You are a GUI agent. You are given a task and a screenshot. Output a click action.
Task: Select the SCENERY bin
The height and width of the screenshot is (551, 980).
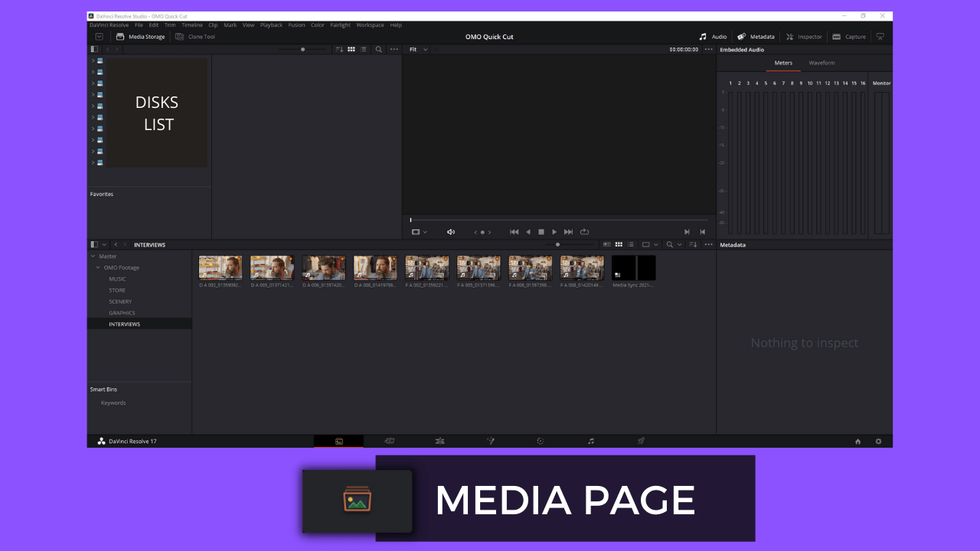(x=120, y=302)
